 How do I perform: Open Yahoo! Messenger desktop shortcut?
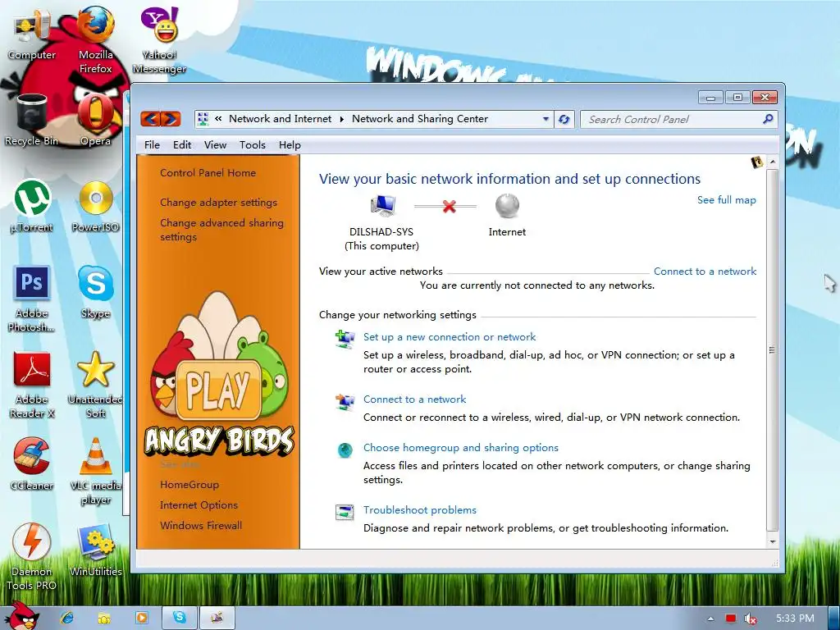[159, 40]
